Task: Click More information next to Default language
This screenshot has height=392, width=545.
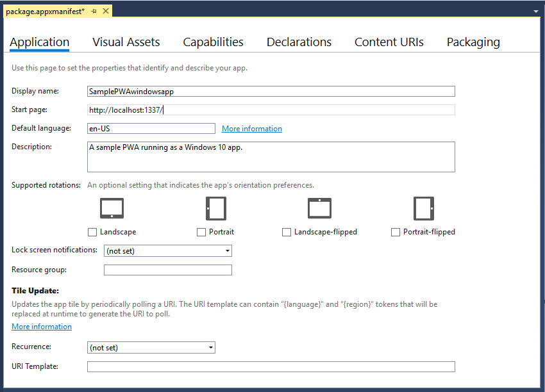Action: tap(251, 128)
